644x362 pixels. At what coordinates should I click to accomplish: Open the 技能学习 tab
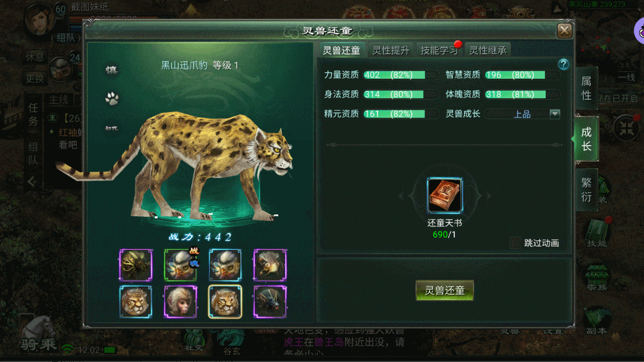[x=439, y=50]
